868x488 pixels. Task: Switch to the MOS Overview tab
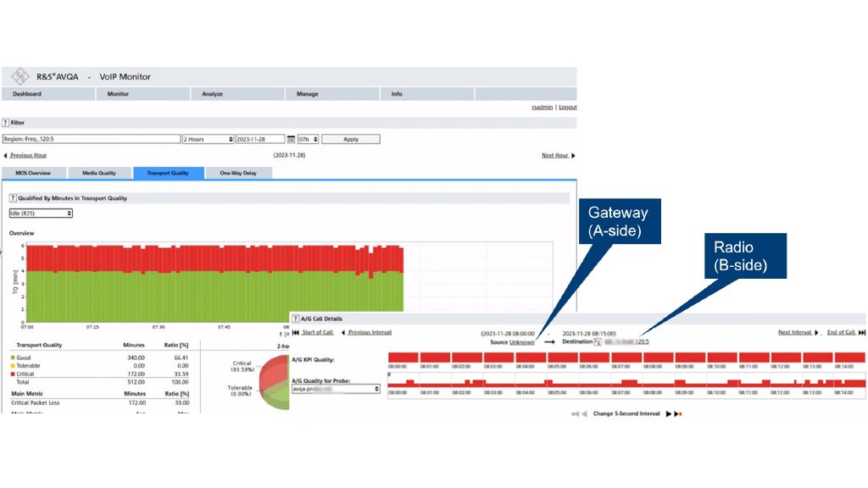33,173
